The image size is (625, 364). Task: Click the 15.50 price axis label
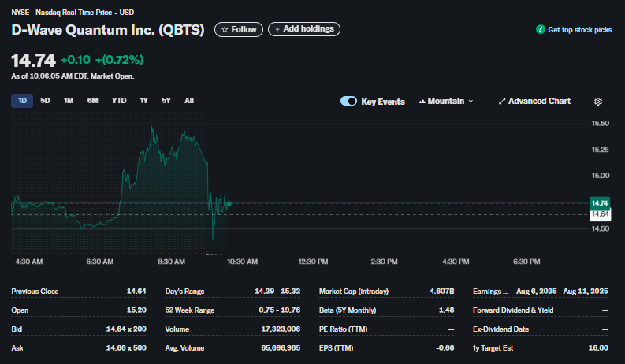[x=601, y=124]
